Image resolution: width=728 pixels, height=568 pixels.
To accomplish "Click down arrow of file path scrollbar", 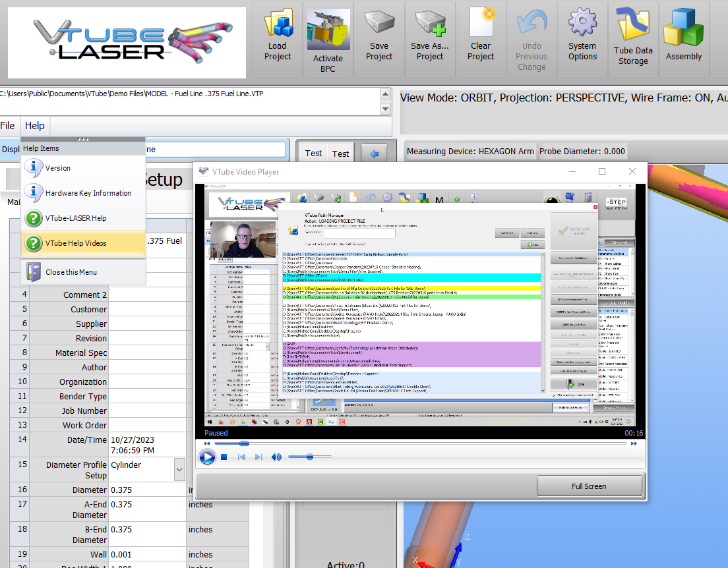I will pyautogui.click(x=385, y=109).
